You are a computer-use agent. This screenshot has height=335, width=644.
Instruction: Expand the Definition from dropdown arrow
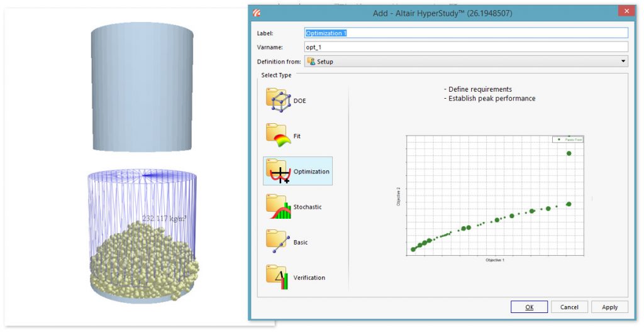coord(623,62)
